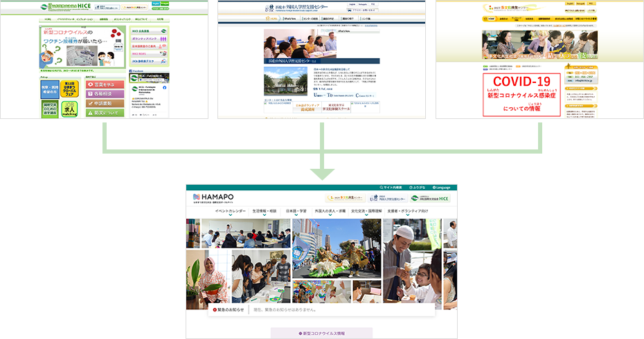Click the 新型コロナウイルス情報 button on HAMAPO
Image resolution: width=644 pixels, height=339 pixels.
(x=321, y=333)
